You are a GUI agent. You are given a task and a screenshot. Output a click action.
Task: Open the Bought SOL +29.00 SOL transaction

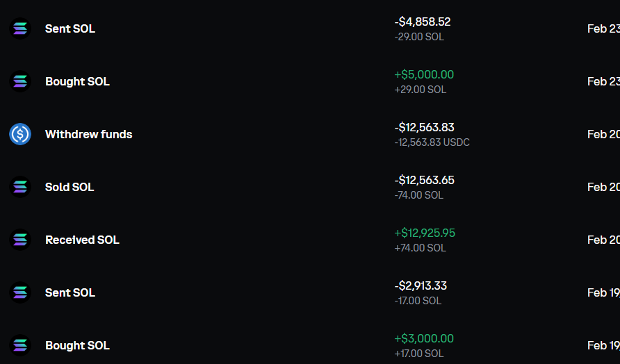pyautogui.click(x=77, y=81)
